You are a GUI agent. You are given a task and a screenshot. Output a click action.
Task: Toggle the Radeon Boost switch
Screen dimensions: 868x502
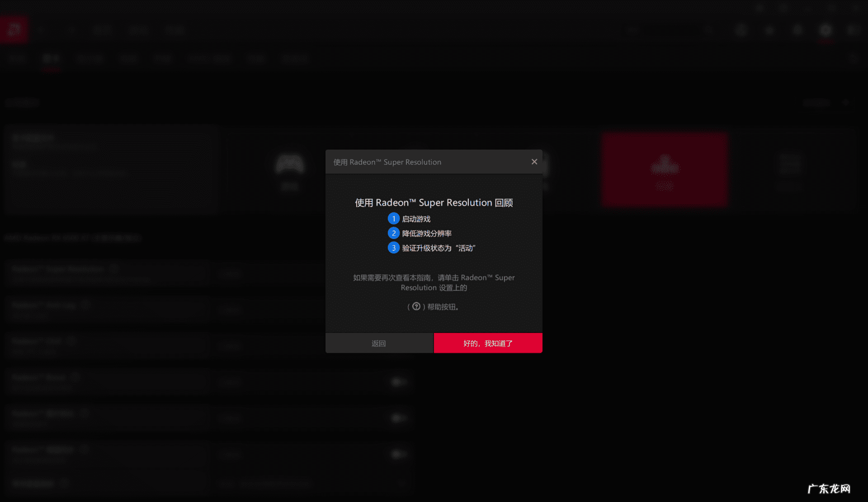click(x=398, y=382)
